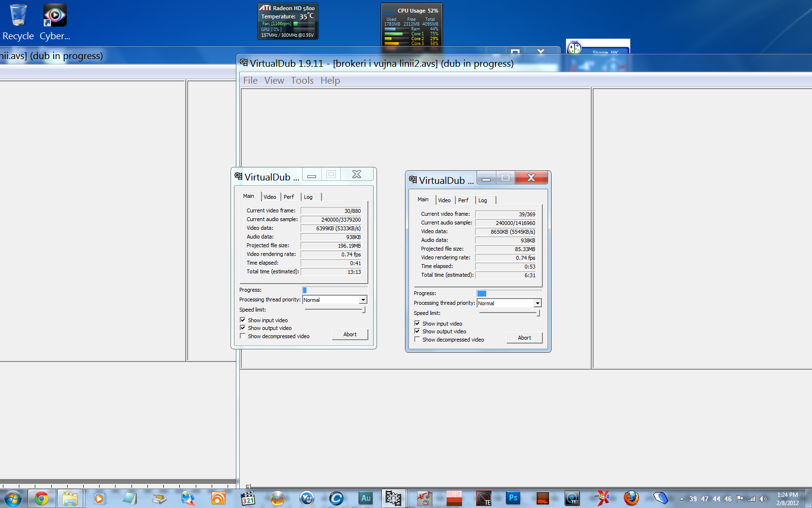Launch Firefox from the taskbar
The height and width of the screenshot is (508, 812).
click(x=631, y=498)
